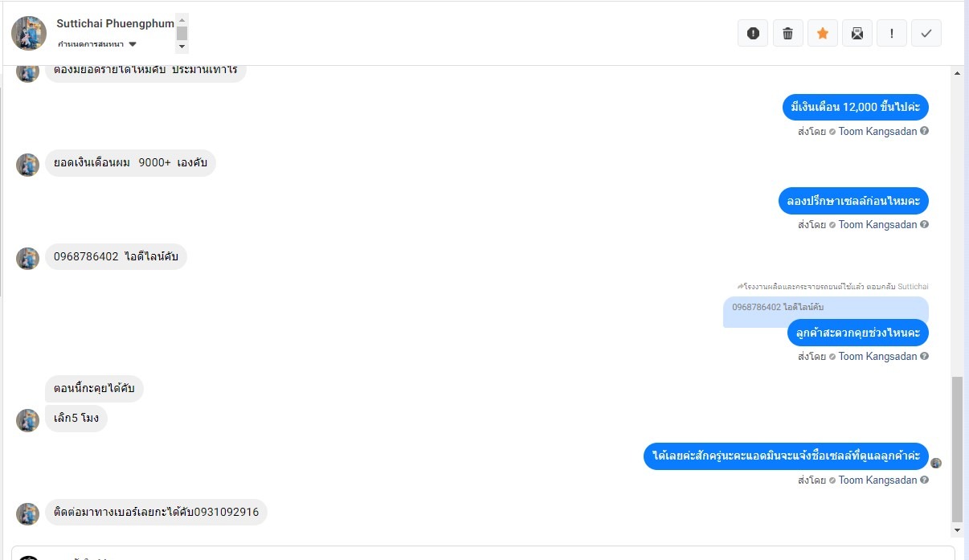Click the help icon under 12,000 salary message
The height and width of the screenshot is (560, 969).
pyautogui.click(x=924, y=131)
